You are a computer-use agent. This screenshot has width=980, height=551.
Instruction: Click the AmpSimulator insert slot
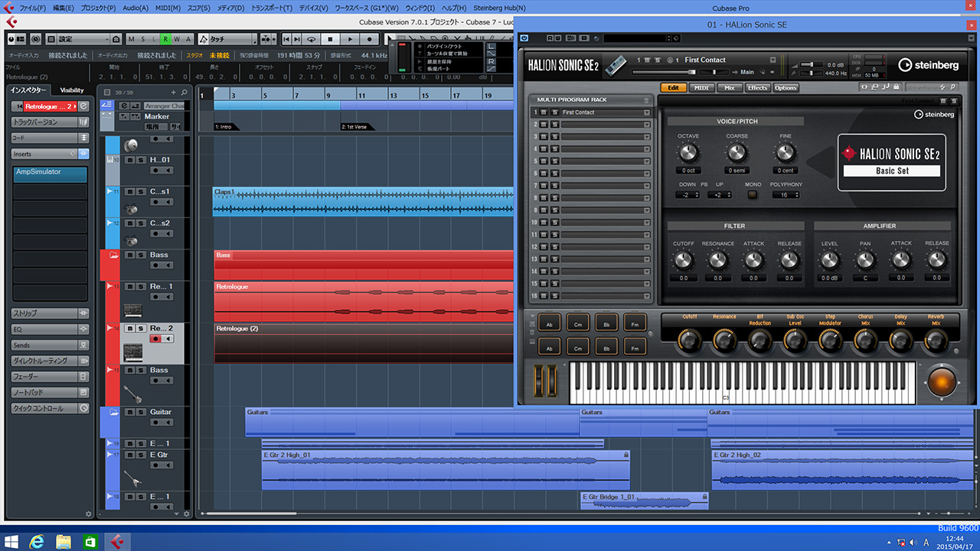tap(50, 172)
